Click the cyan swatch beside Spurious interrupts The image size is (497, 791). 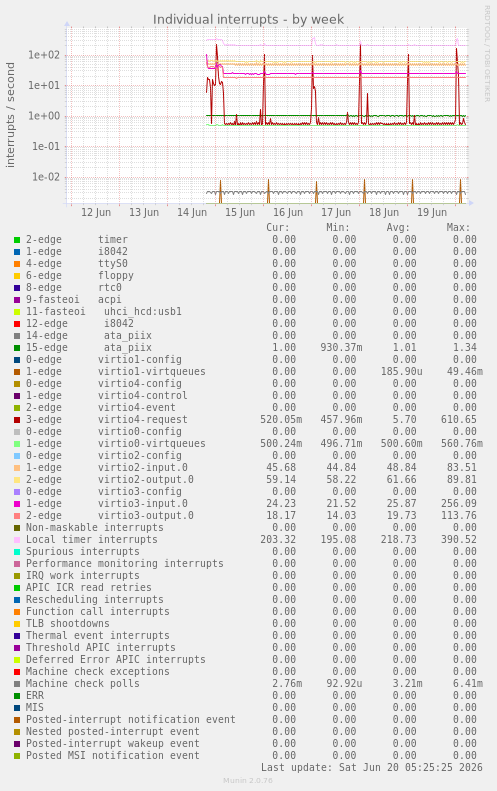click(17, 552)
